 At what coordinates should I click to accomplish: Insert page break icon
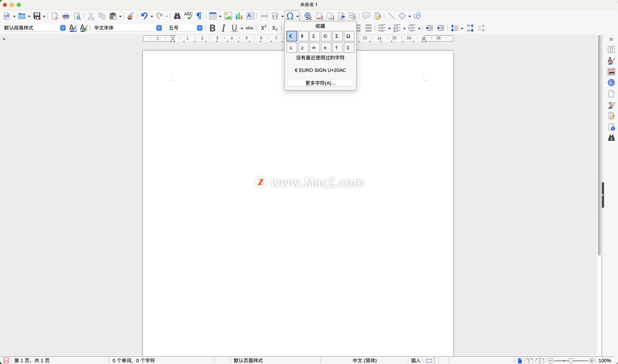(264, 16)
